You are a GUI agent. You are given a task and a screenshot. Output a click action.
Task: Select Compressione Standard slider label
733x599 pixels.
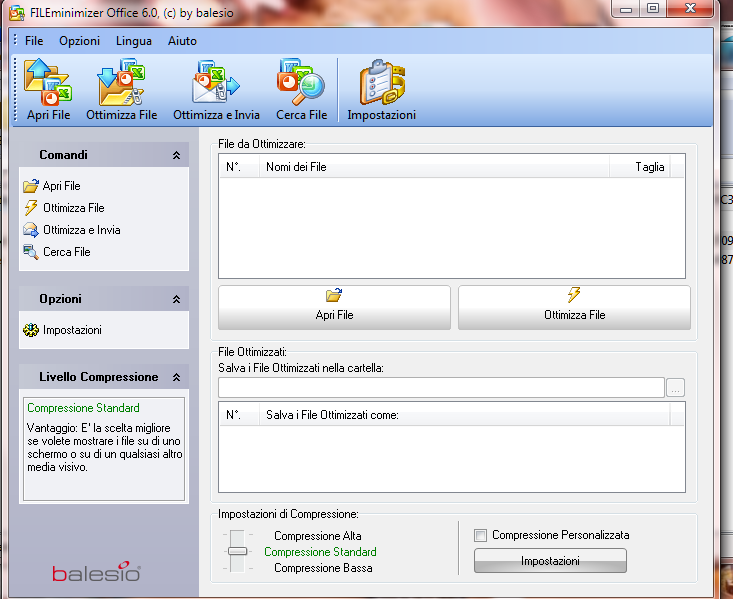pos(320,552)
